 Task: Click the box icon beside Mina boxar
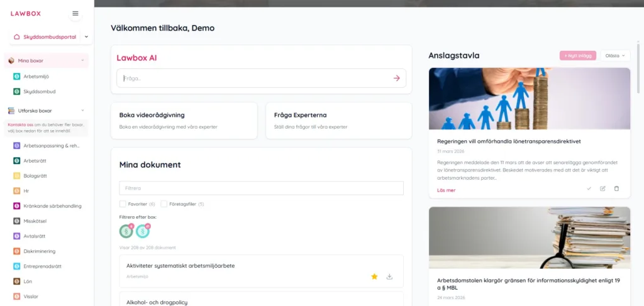point(11,61)
